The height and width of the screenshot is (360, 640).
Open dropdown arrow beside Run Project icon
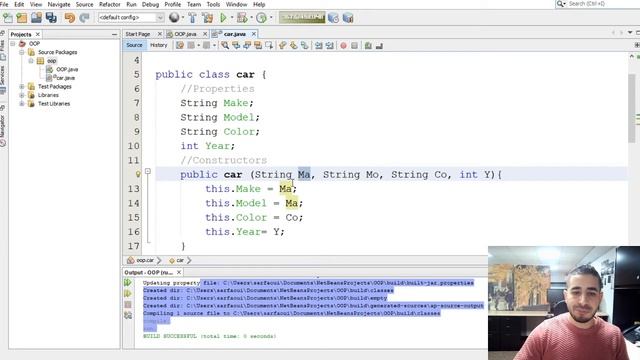coord(231,18)
